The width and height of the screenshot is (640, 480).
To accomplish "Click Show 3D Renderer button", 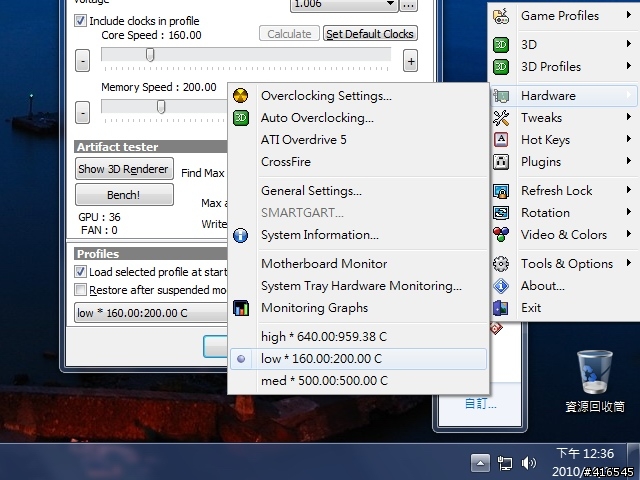I will pos(124,169).
